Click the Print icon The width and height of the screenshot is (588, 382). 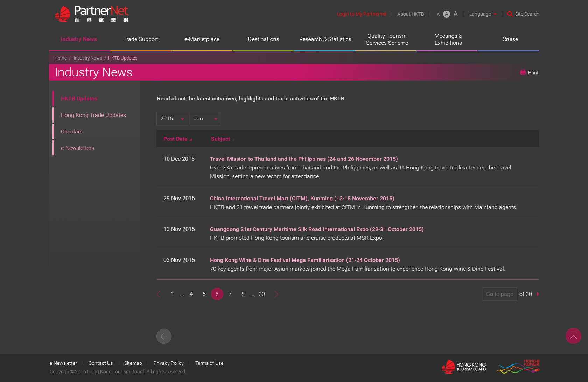[x=523, y=72]
